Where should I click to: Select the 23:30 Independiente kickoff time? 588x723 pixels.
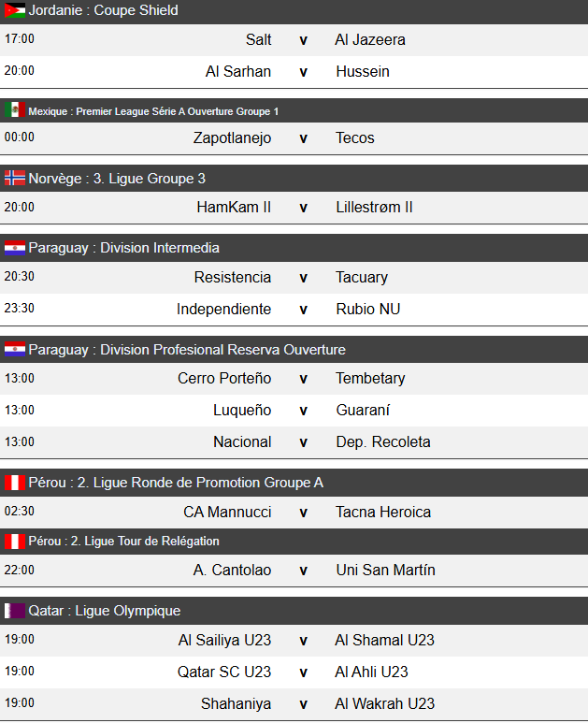point(20,309)
